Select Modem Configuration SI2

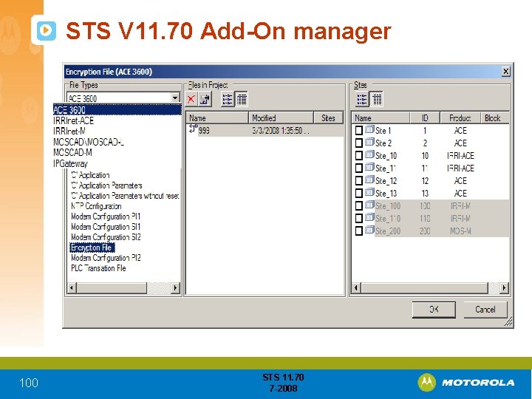(106, 237)
